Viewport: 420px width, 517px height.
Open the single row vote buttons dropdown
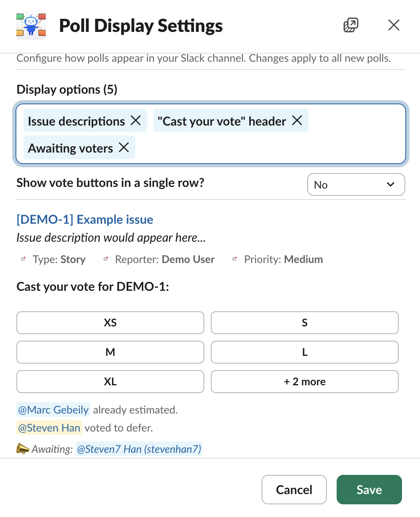(x=356, y=185)
